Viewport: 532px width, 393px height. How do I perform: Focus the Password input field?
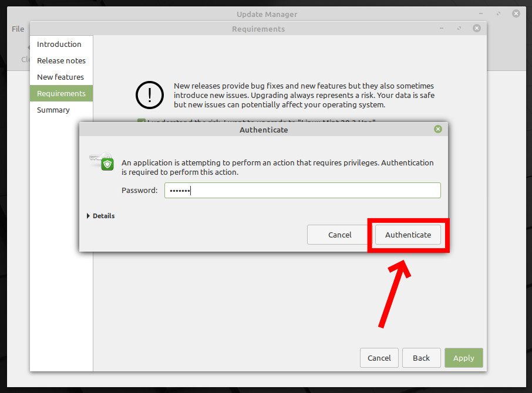(x=302, y=191)
